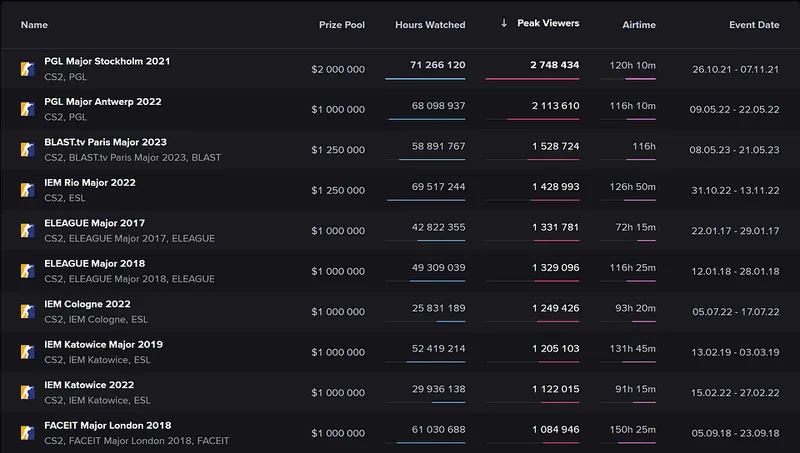800x453 pixels.
Task: Click the blue bar under Stockholm hours watched
Action: coord(425,79)
